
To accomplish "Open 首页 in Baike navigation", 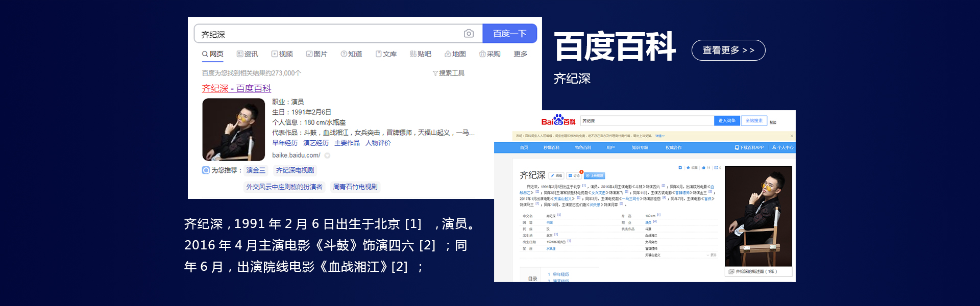I will point(524,147).
